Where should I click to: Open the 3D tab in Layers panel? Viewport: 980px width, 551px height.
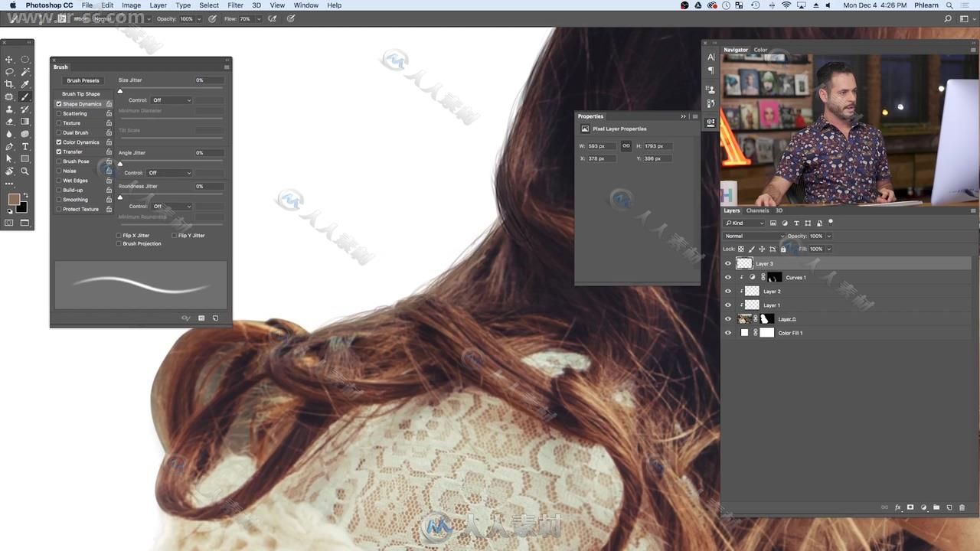[x=779, y=210]
